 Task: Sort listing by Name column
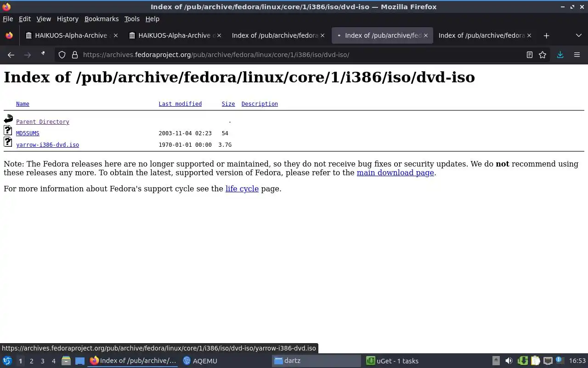[23, 104]
